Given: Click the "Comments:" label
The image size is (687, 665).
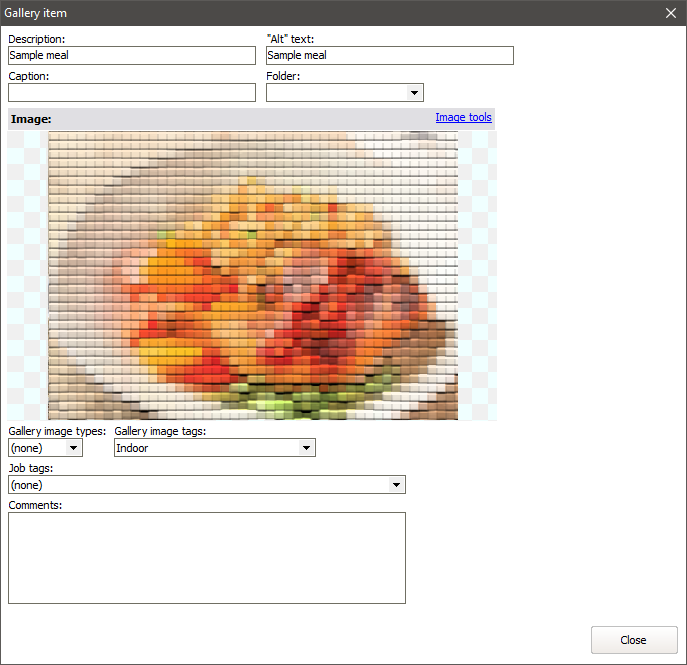Looking at the screenshot, I should [x=35, y=505].
